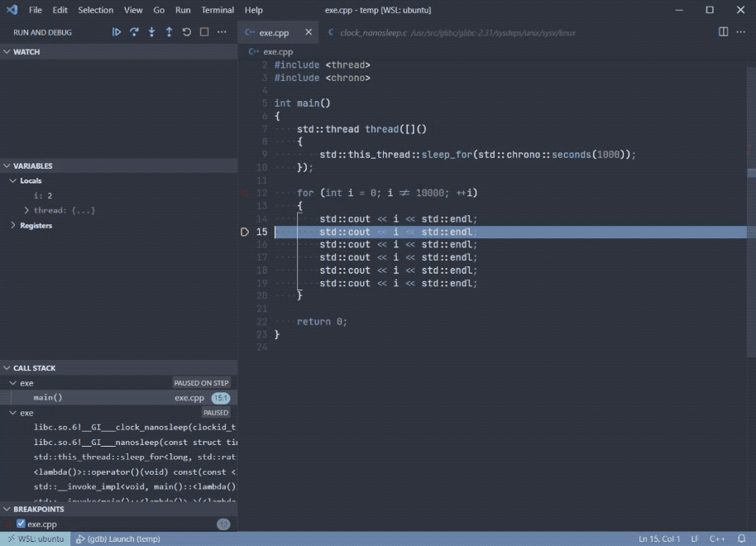This screenshot has width=756, height=546.
Task: Expand the Registers node
Action: pos(13,225)
